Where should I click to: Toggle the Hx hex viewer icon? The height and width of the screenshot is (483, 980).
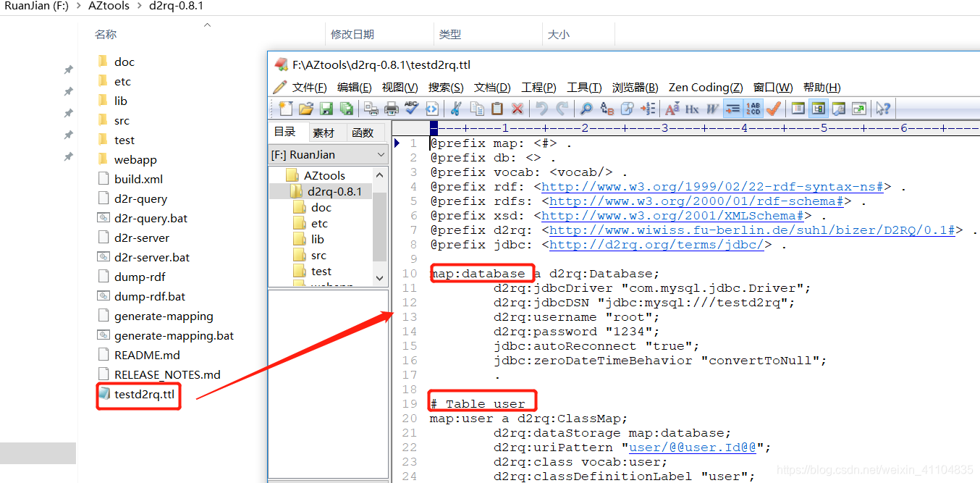692,109
